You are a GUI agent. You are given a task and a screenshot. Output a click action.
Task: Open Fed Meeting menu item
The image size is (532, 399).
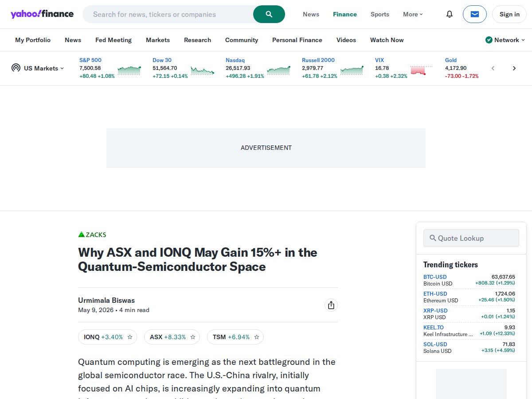coord(113,40)
